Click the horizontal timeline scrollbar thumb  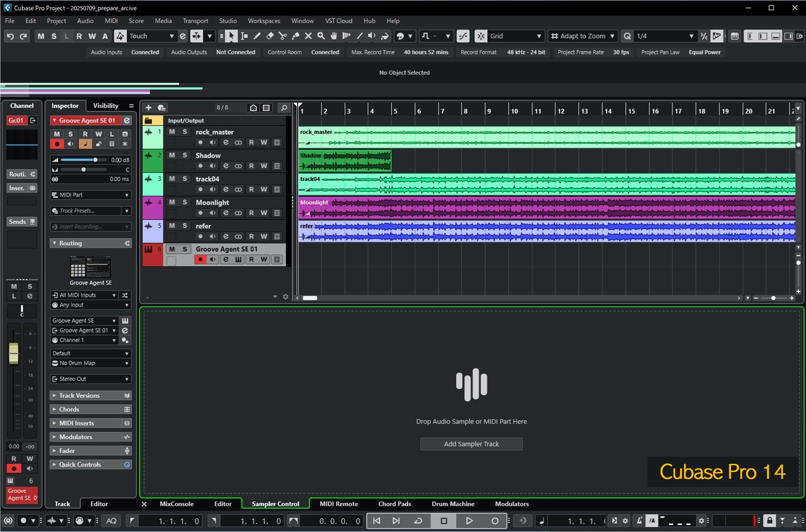310,298
